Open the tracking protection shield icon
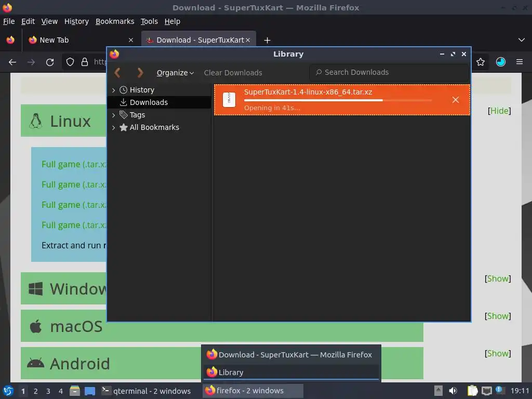This screenshot has height=399, width=532. point(70,62)
